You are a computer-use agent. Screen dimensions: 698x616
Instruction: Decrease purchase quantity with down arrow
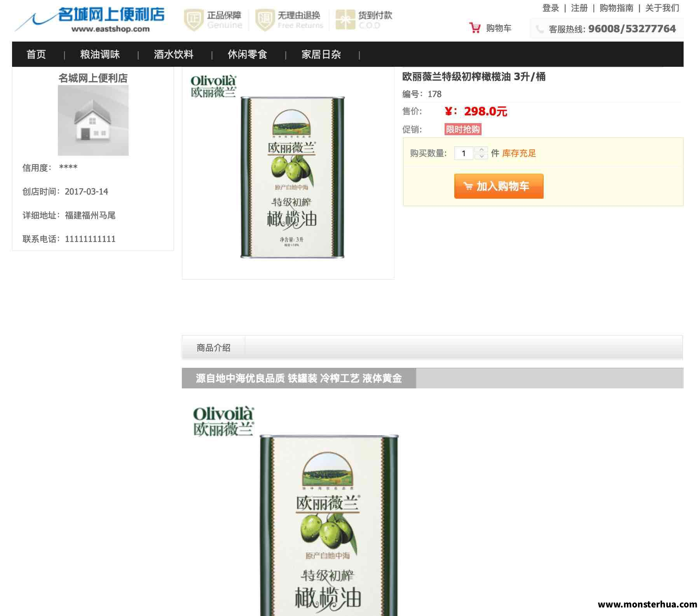(482, 156)
